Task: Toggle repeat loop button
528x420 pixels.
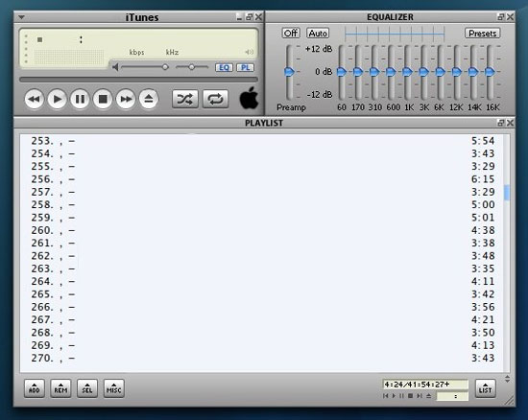Action: coord(215,99)
